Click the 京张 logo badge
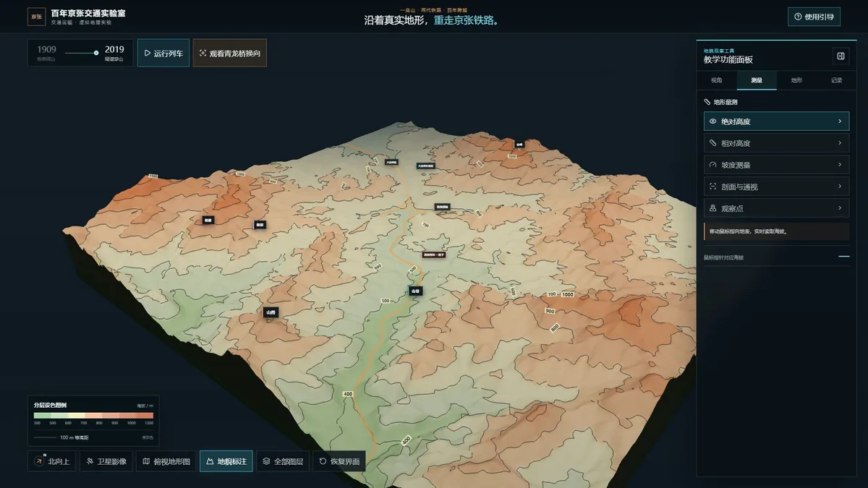Viewport: 868px width, 488px height. [x=36, y=17]
